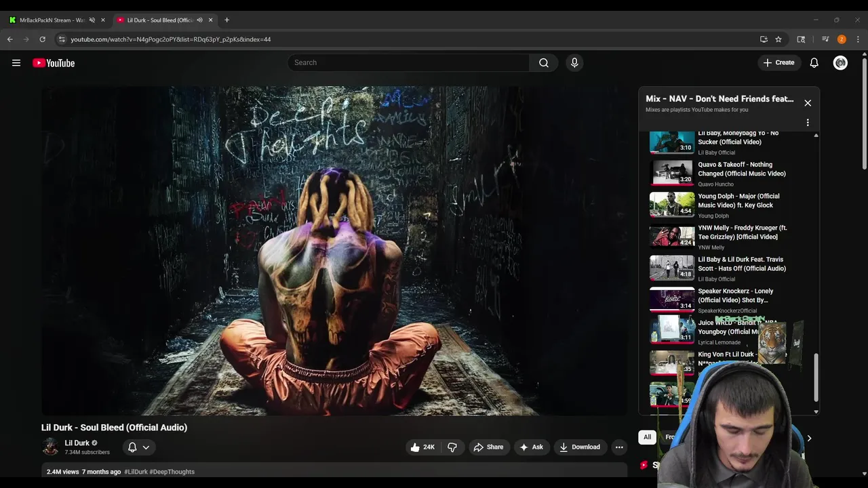Image resolution: width=868 pixels, height=488 pixels.
Task: Click the #DeepThoughts hashtag
Action: pos(172,472)
